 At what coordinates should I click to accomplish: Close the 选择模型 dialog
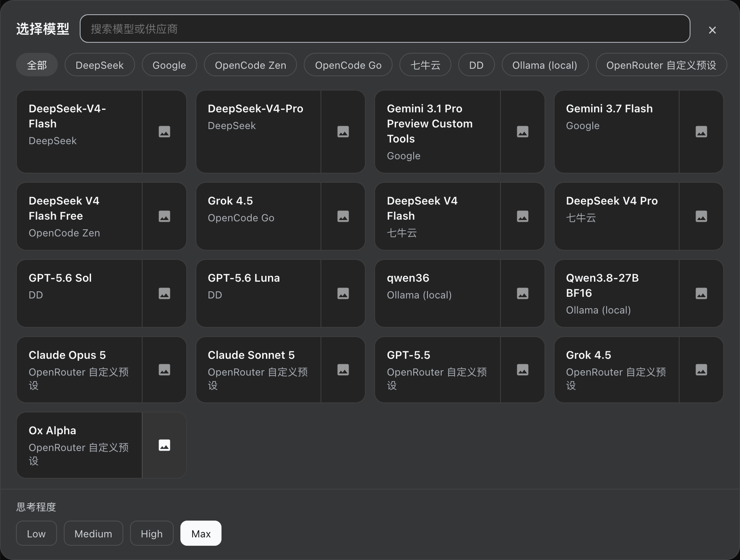point(712,30)
